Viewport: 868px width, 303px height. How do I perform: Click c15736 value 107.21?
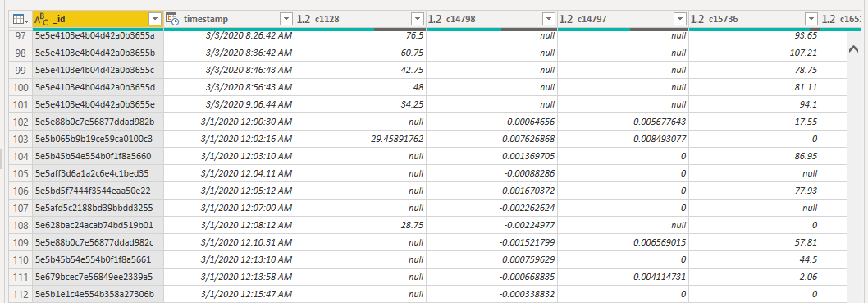[804, 53]
